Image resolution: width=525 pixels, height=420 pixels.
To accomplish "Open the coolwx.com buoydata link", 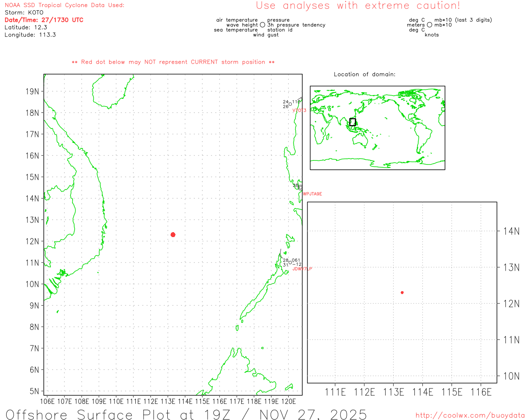I will [470, 415].
